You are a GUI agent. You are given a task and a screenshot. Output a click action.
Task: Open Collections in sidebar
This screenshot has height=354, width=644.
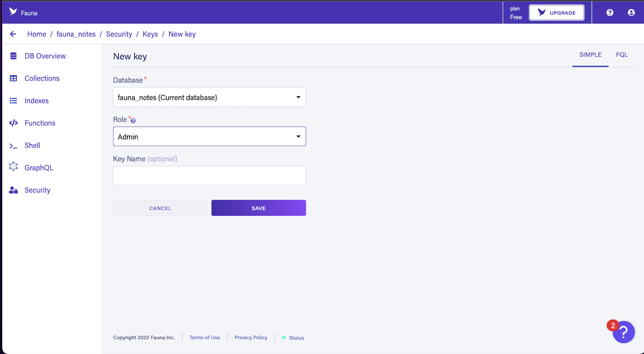(42, 78)
